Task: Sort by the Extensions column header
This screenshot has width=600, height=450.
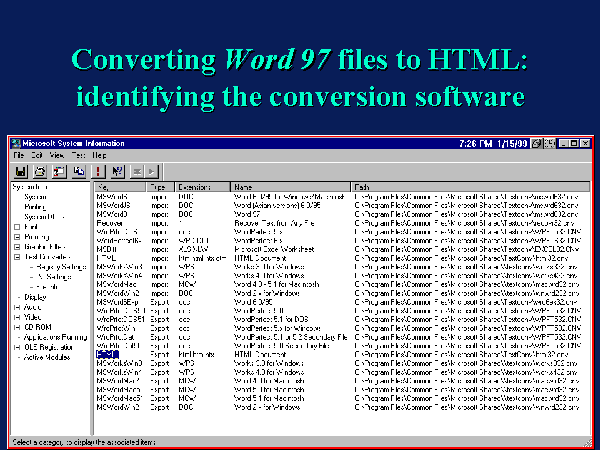Action: tap(202, 187)
